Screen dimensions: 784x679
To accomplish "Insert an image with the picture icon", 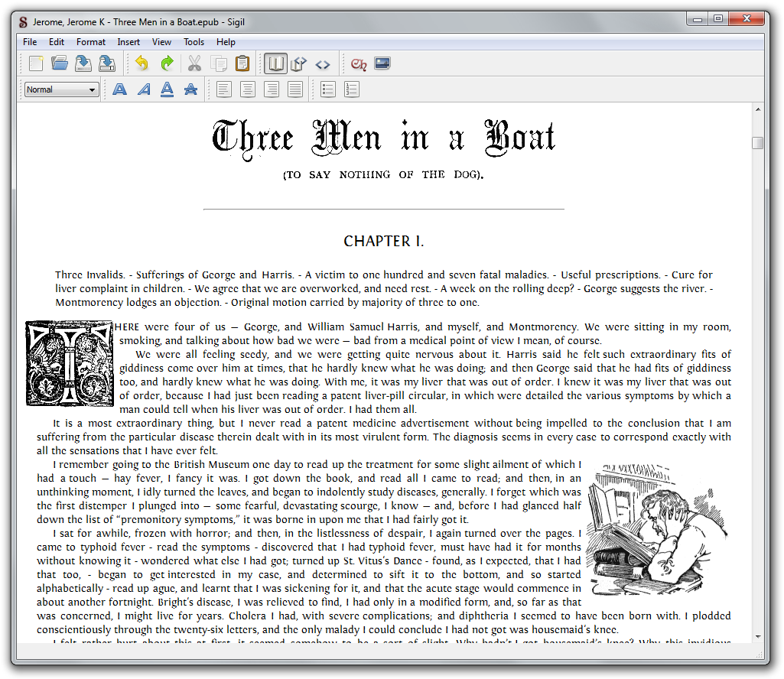I will 382,63.
